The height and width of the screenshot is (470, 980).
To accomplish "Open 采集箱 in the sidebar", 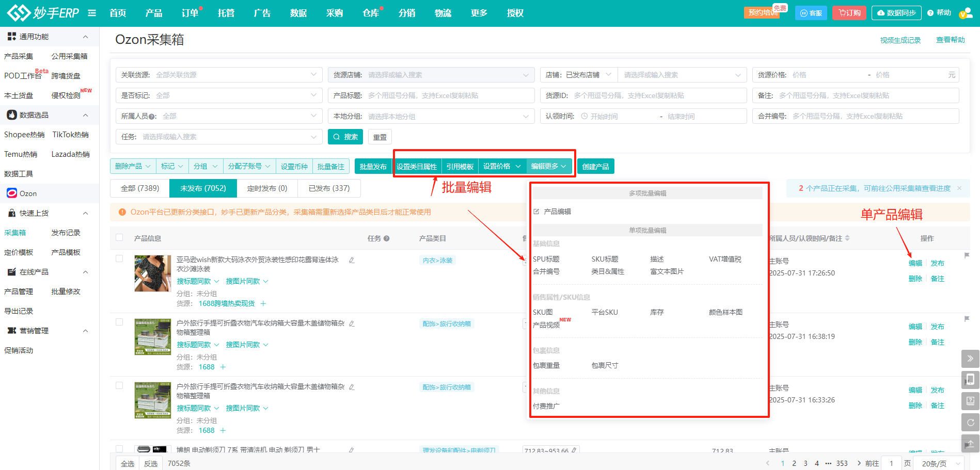I will coord(15,233).
